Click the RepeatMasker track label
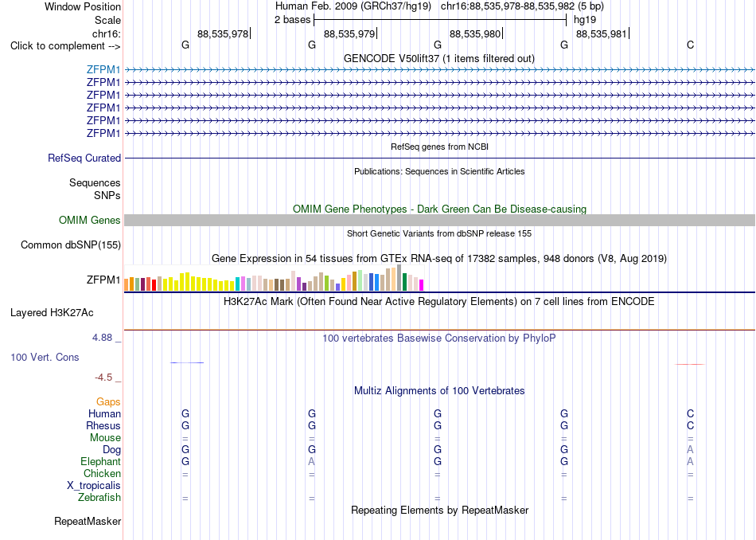Screen dimensions: 756x540 pos(88,521)
